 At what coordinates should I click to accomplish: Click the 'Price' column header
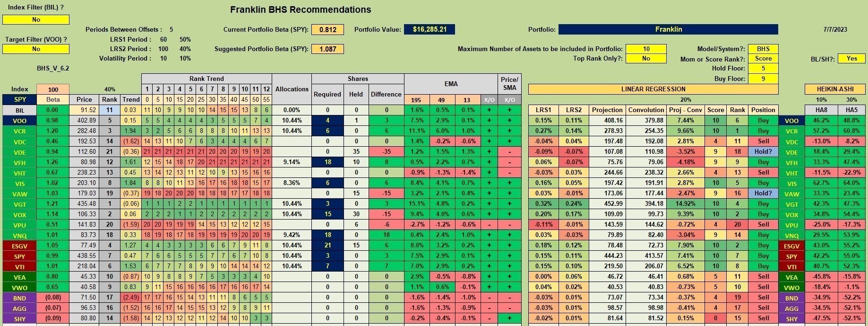[x=84, y=100]
